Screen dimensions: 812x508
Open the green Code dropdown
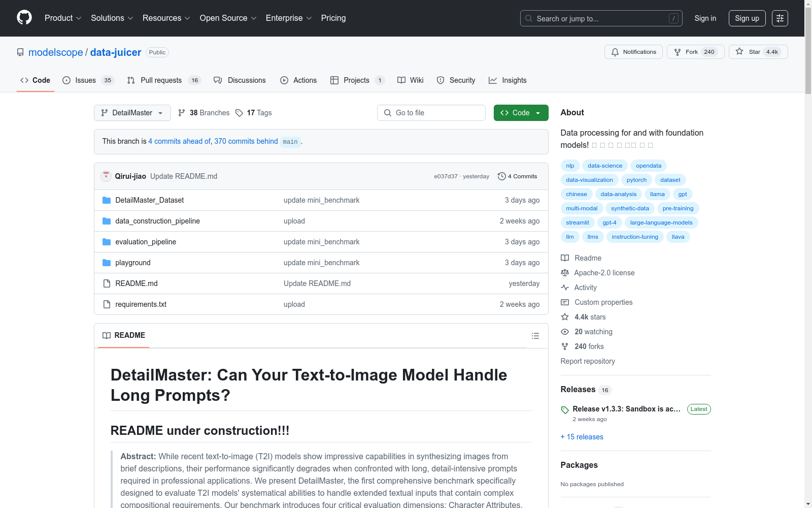521,113
